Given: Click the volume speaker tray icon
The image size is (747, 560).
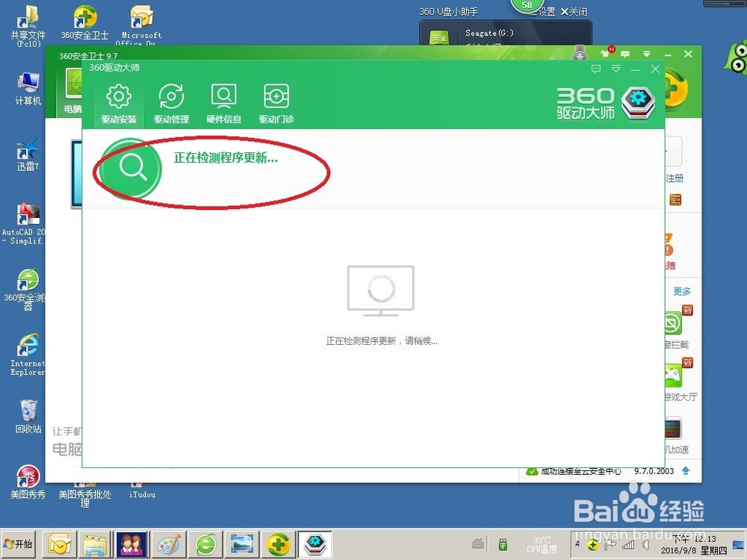Looking at the screenshot, I should (x=645, y=545).
